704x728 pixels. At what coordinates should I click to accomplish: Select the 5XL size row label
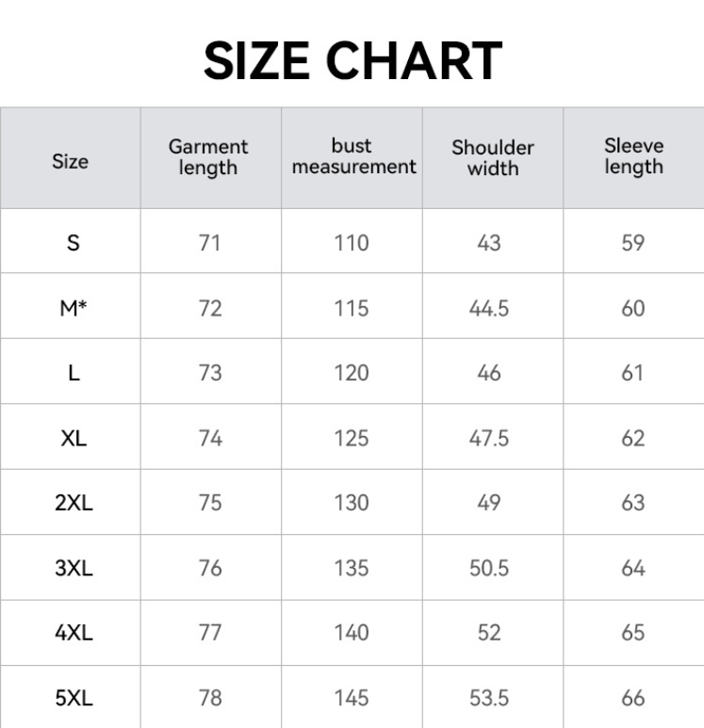[73, 698]
